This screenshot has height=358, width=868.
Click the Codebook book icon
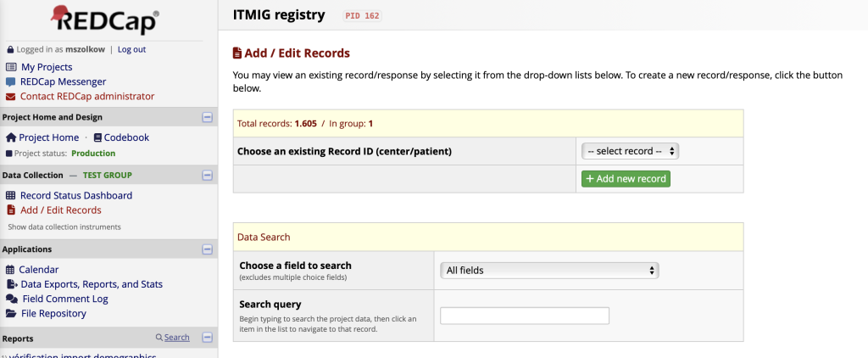pyautogui.click(x=97, y=137)
